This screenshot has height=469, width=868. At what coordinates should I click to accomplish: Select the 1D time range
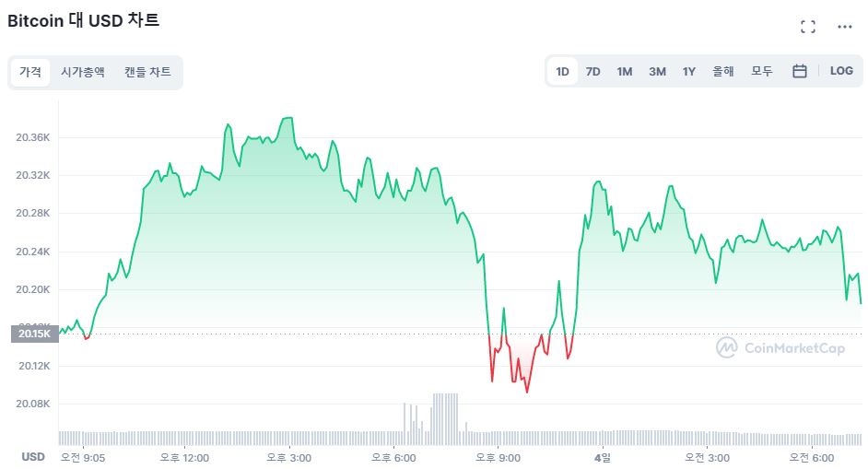[562, 71]
